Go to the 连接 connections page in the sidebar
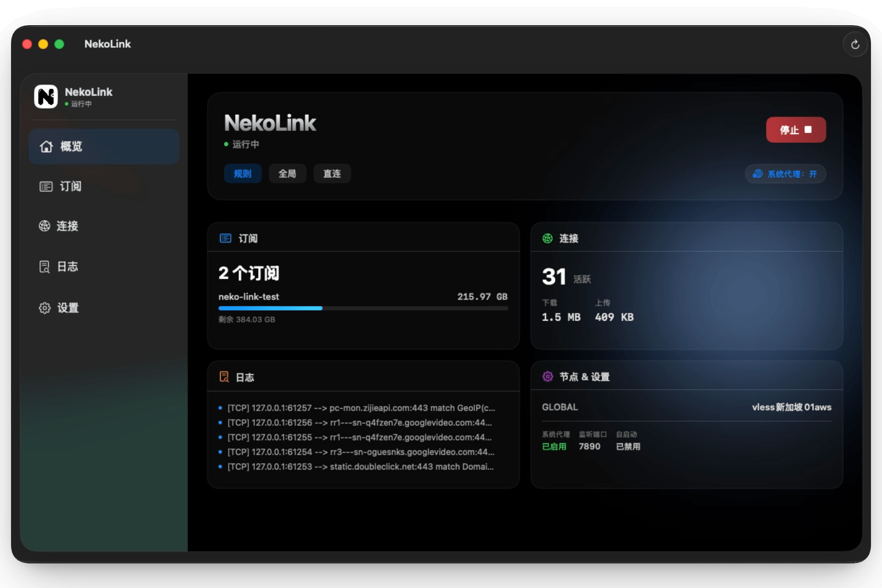882x588 pixels. (x=104, y=226)
